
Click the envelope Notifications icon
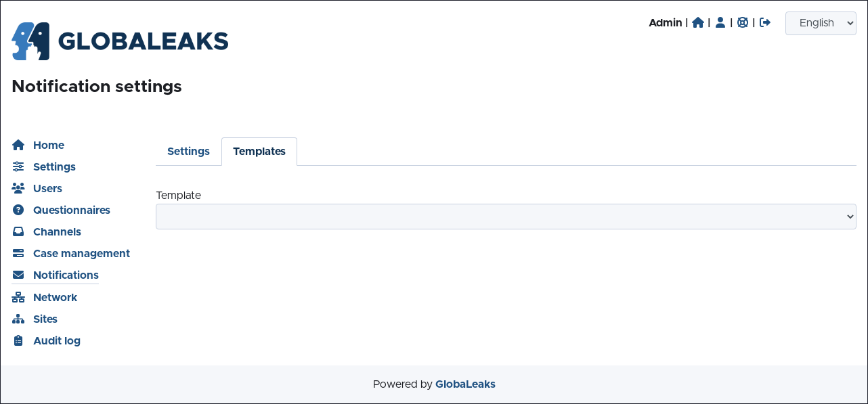click(x=18, y=275)
